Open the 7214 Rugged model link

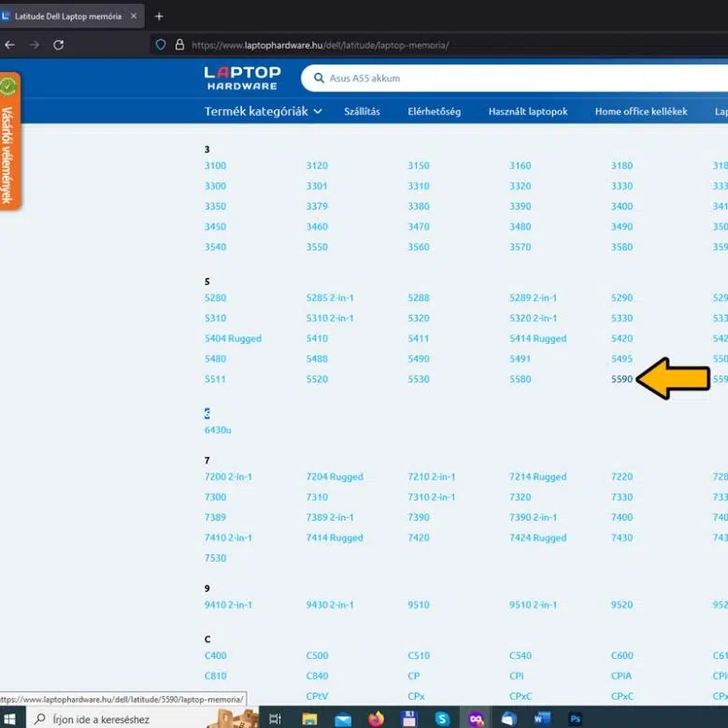click(x=537, y=477)
